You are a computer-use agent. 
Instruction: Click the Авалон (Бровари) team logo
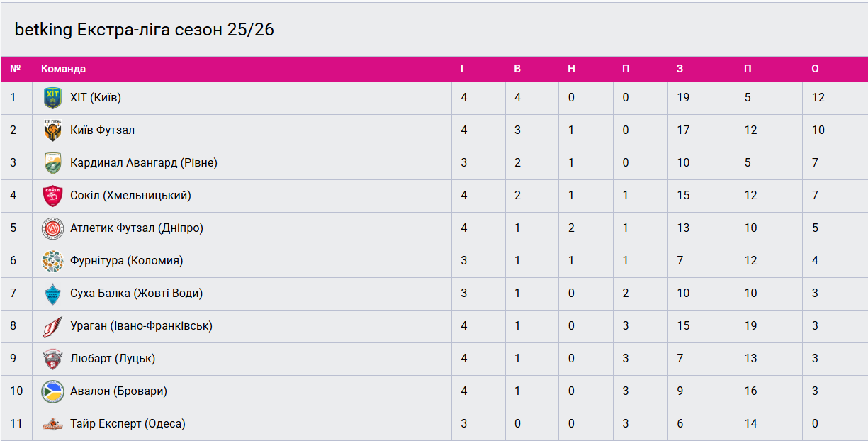pos(52,391)
